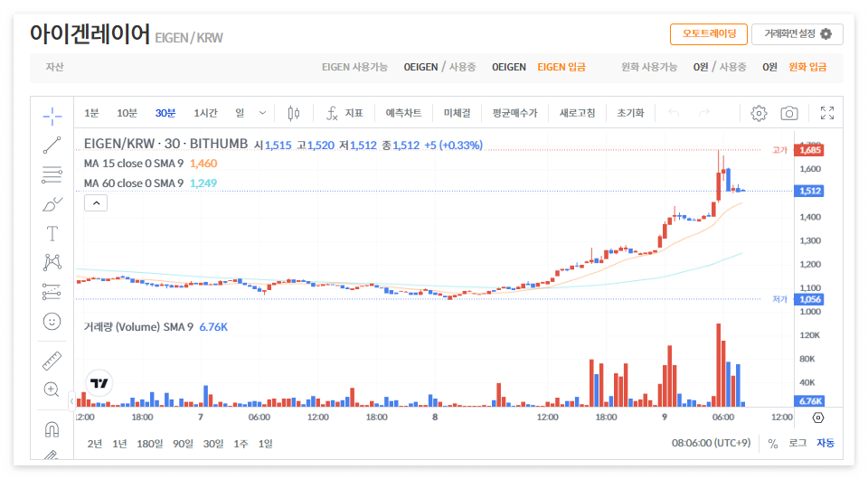The width and height of the screenshot is (868, 479).
Task: Select the 30분 interval
Action: (165, 113)
